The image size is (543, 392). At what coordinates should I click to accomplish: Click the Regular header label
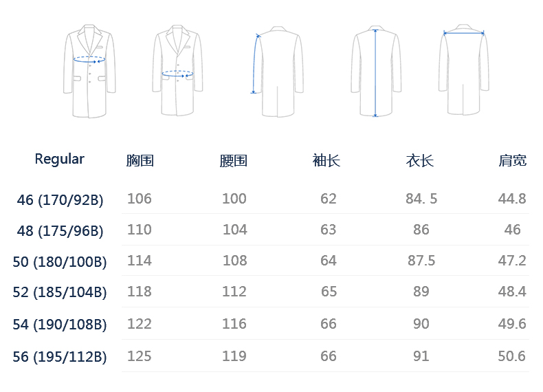[x=60, y=160]
